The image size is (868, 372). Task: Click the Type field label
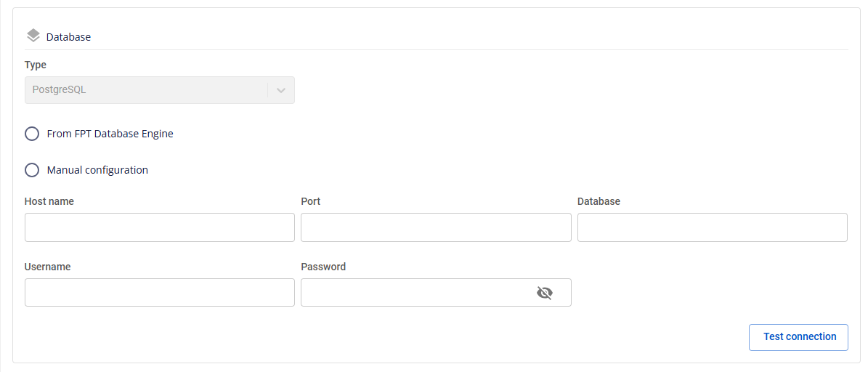(36, 65)
